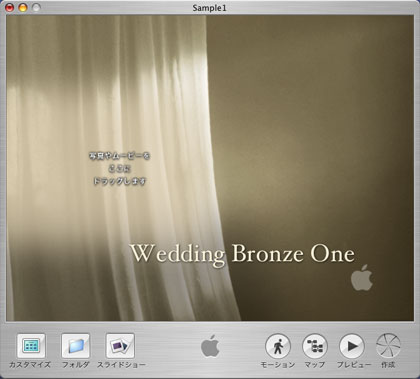Toggle the モーション (Motion) walking-man button
This screenshot has height=379, width=420.
point(278,346)
